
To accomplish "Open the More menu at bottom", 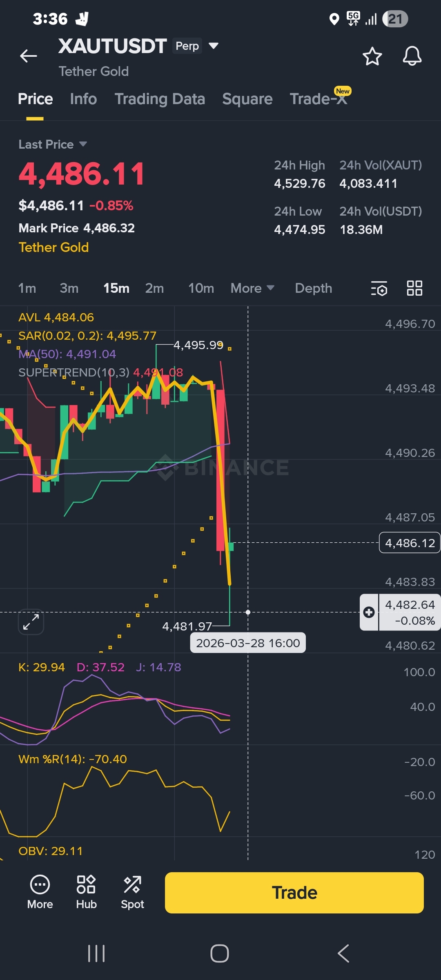I will point(40,892).
